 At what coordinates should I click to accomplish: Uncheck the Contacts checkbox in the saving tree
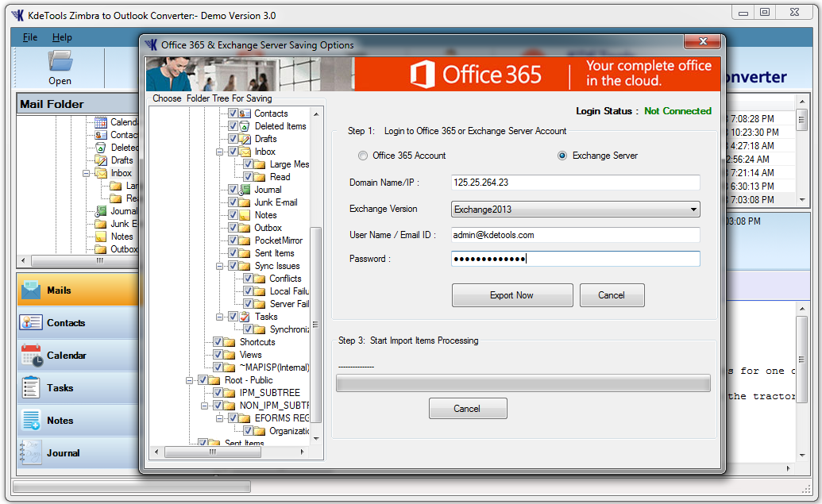click(233, 113)
